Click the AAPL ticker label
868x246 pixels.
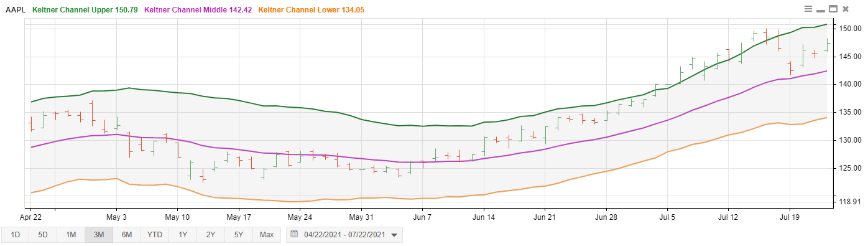pyautogui.click(x=15, y=10)
